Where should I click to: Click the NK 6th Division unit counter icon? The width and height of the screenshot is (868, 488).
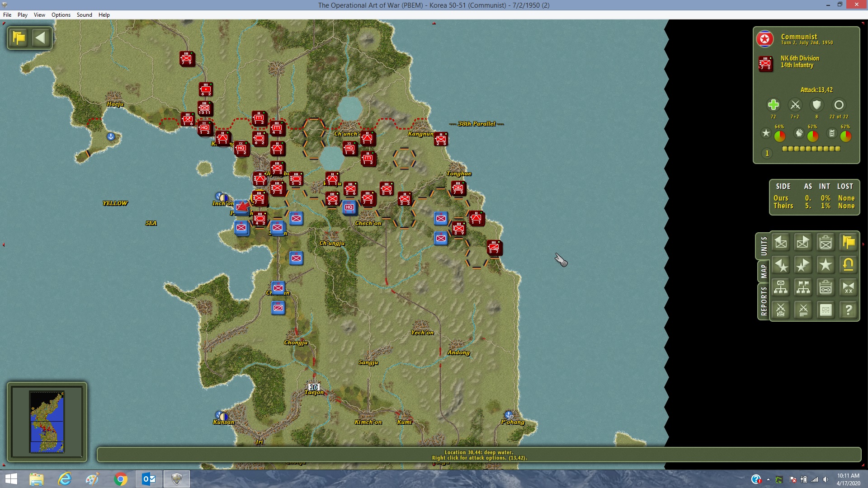[765, 64]
